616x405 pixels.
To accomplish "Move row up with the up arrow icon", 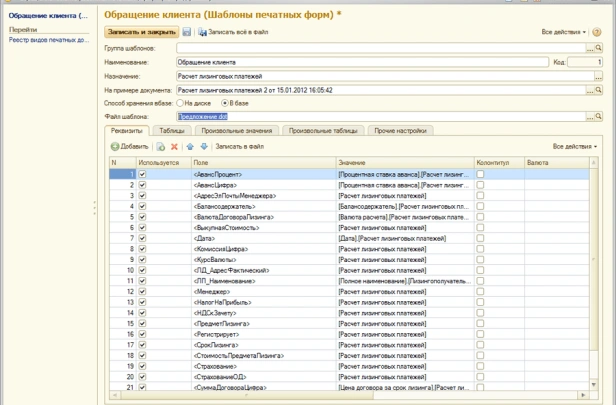I will tap(190, 146).
